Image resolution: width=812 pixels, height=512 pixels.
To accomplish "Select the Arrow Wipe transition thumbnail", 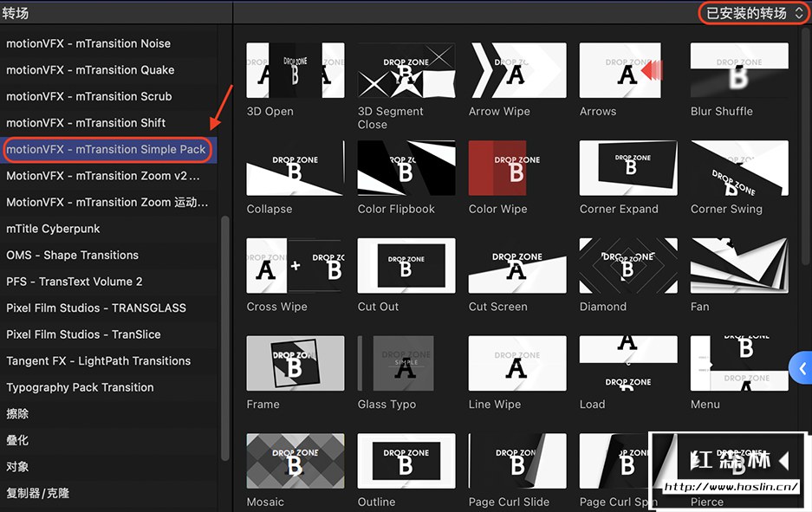I will point(517,70).
